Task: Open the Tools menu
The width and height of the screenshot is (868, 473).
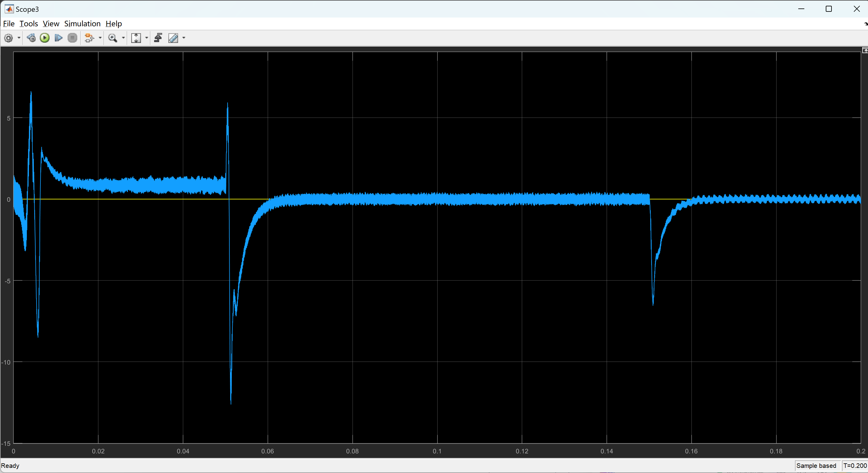Action: 29,24
